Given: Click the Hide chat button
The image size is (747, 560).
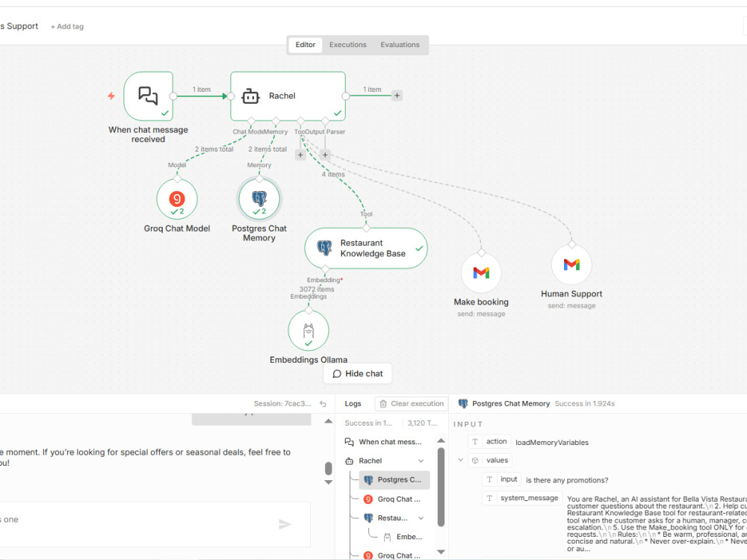Looking at the screenshot, I should [358, 374].
